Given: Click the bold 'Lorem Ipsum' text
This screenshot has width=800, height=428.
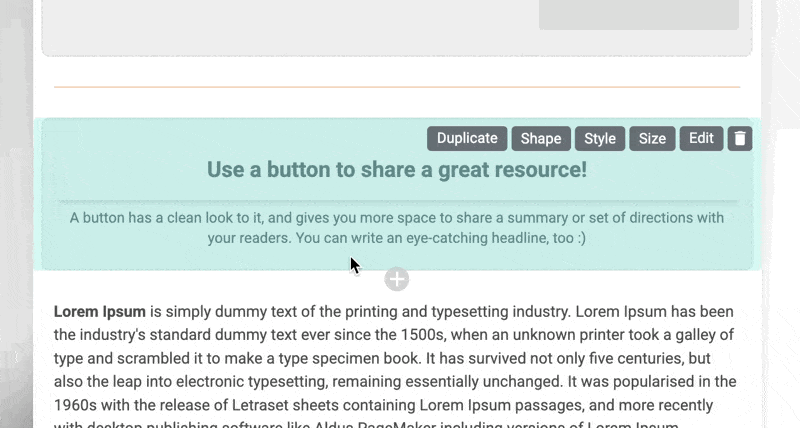Looking at the screenshot, I should pyautogui.click(x=100, y=311).
